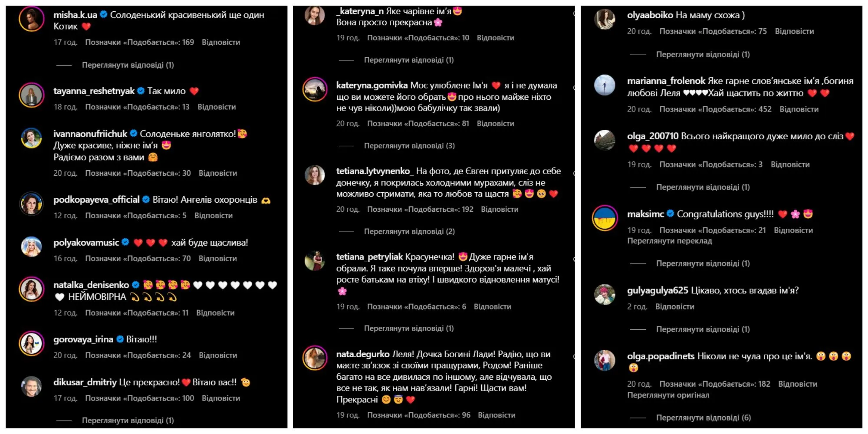The image size is (868, 434).
Task: Expand 3 replies under kateryna.gomivka comment
Action: pyautogui.click(x=409, y=146)
